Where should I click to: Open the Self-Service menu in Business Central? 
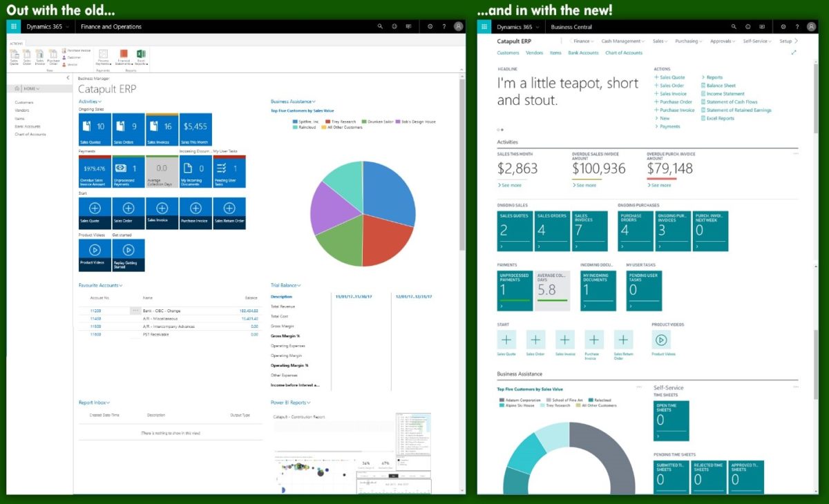tap(758, 41)
